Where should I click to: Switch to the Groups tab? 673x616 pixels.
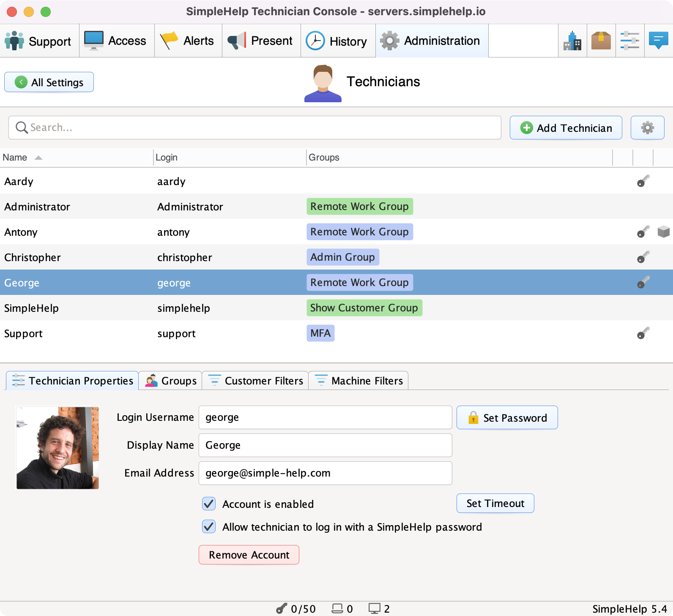[170, 381]
